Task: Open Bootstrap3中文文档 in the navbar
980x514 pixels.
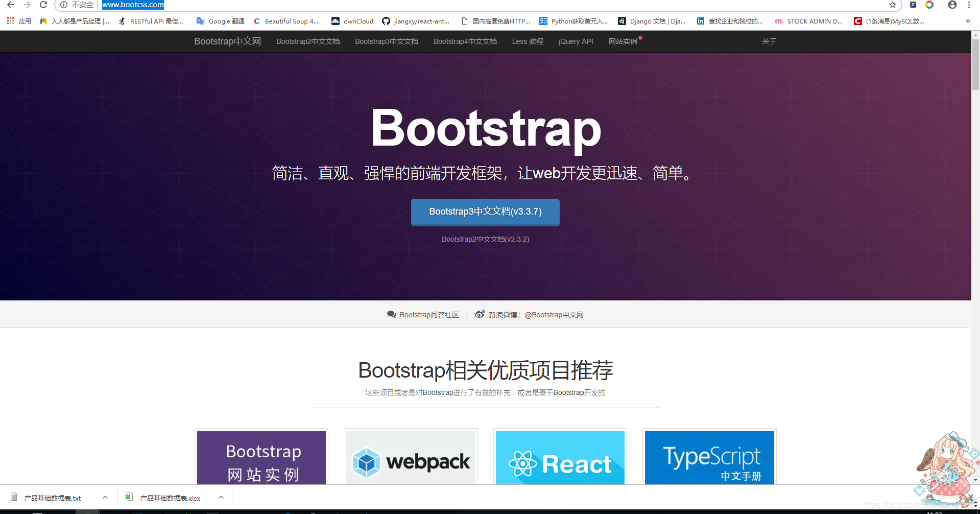Action: pos(387,41)
